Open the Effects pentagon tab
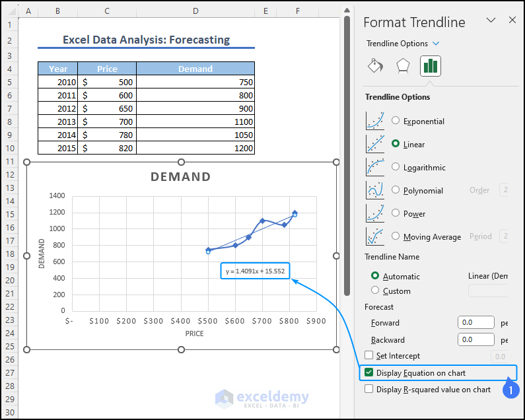This screenshot has width=525, height=420. coord(403,65)
